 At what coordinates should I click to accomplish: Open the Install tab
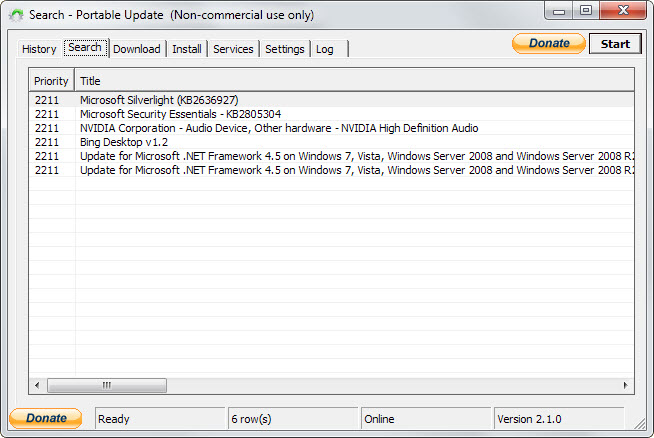(186, 49)
